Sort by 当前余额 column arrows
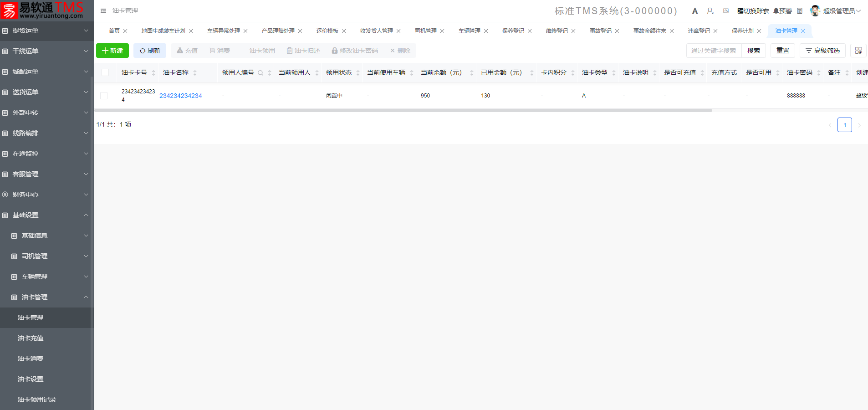This screenshot has width=868, height=410. coord(472,73)
